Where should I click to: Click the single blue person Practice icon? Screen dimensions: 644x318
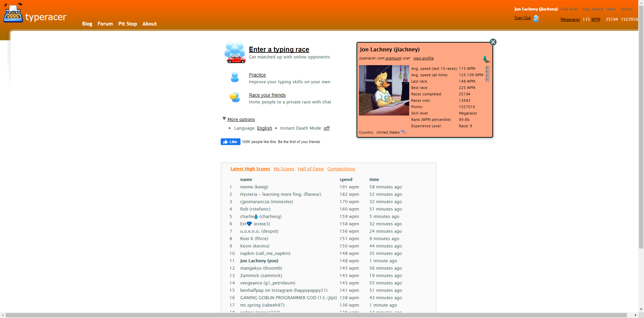coord(235,77)
